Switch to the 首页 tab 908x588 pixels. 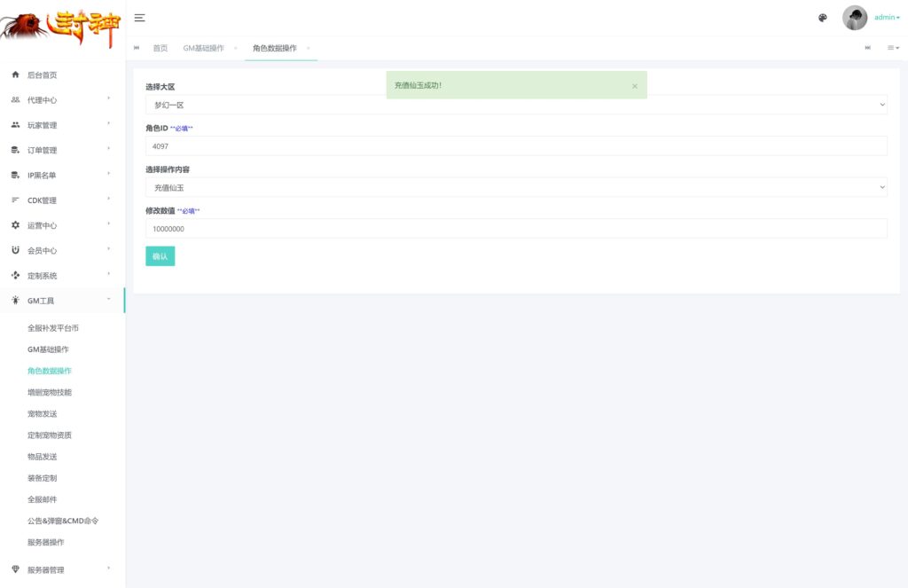[x=160, y=48]
